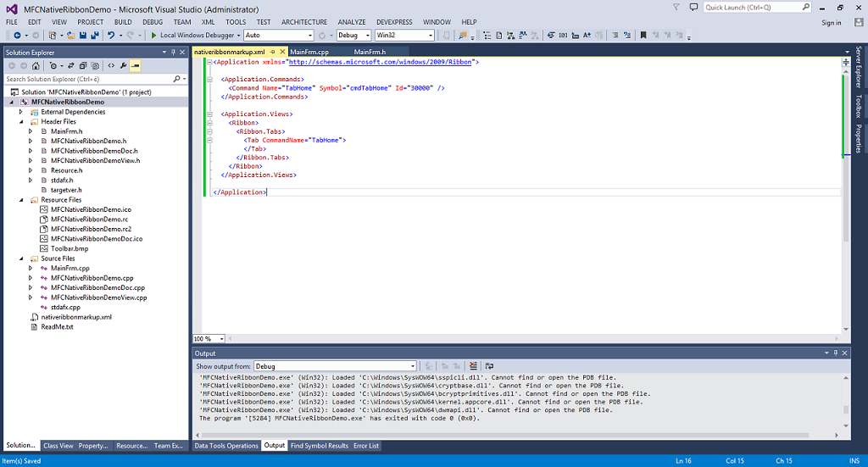Toggle Word Wrap in Output panel
This screenshot has width=868, height=467.
489,366
